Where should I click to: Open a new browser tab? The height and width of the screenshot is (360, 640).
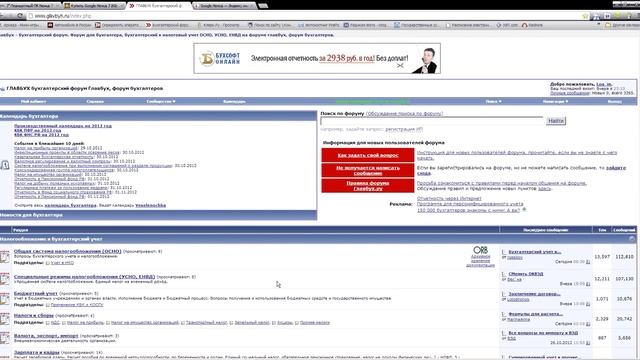coord(264,6)
